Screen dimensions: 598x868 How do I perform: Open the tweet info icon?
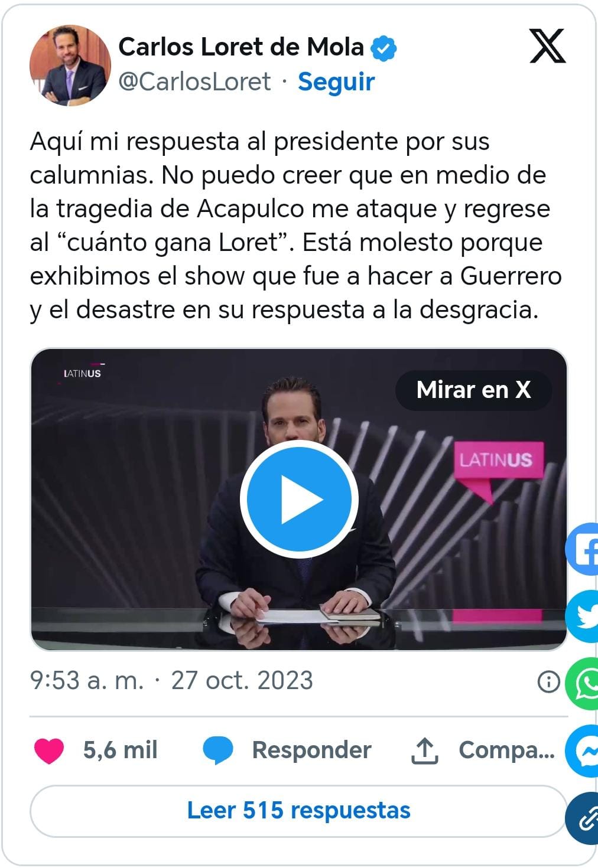548,681
